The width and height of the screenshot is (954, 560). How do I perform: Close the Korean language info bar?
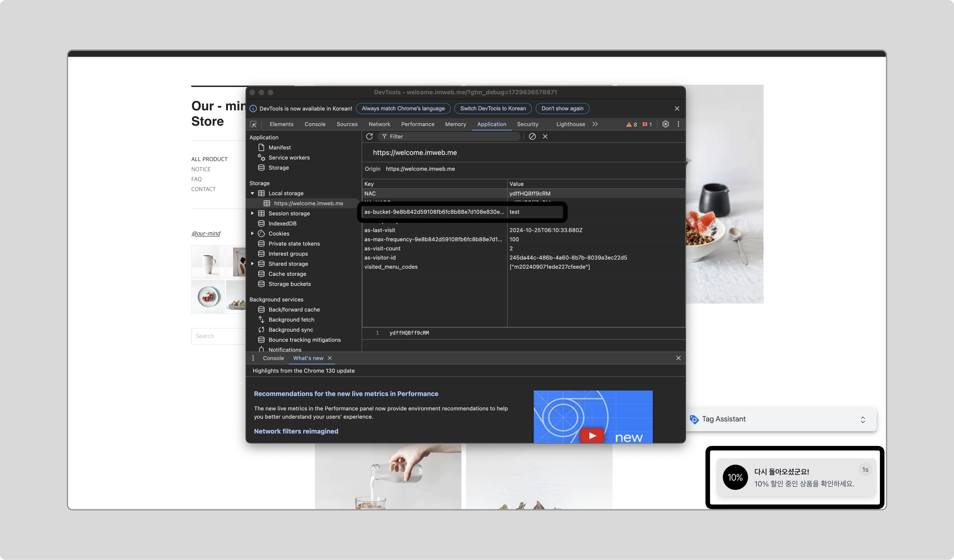[x=677, y=109]
